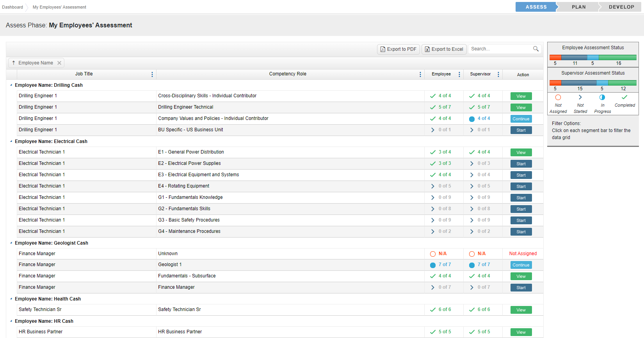
Task: Click the Search input field
Action: (500, 49)
